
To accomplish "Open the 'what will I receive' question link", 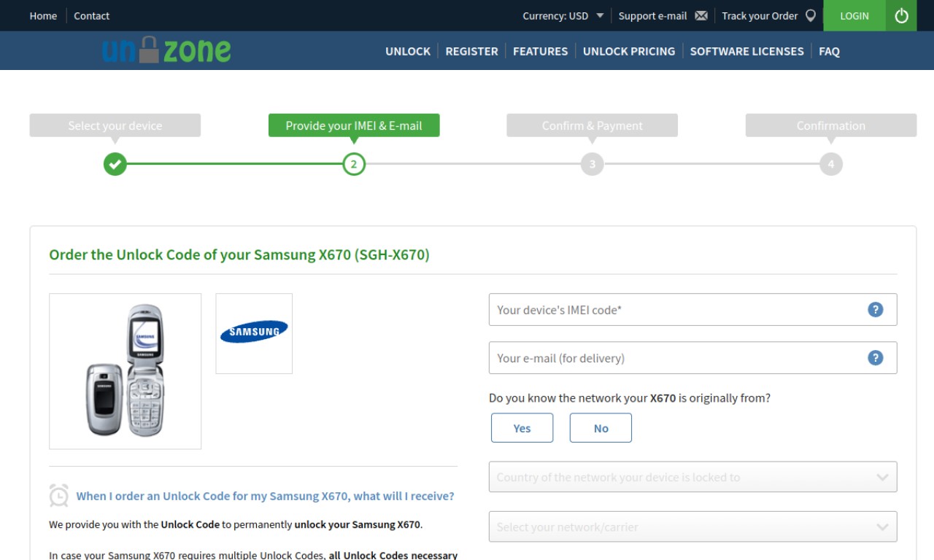I will 265,496.
